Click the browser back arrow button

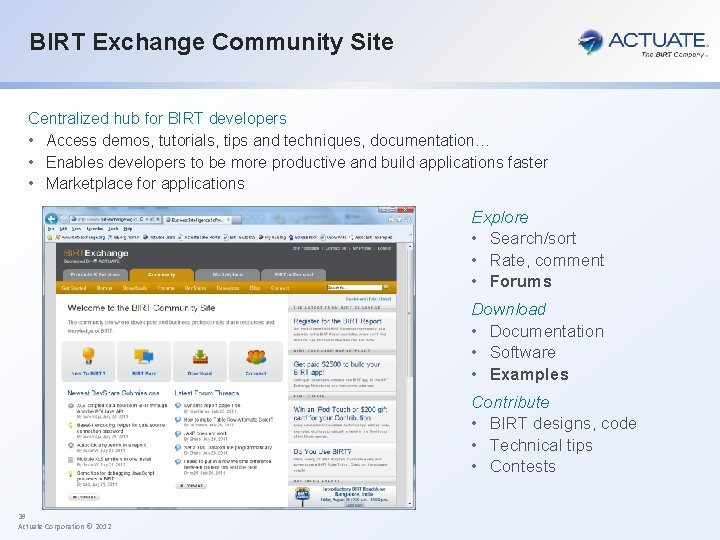(x=51, y=219)
